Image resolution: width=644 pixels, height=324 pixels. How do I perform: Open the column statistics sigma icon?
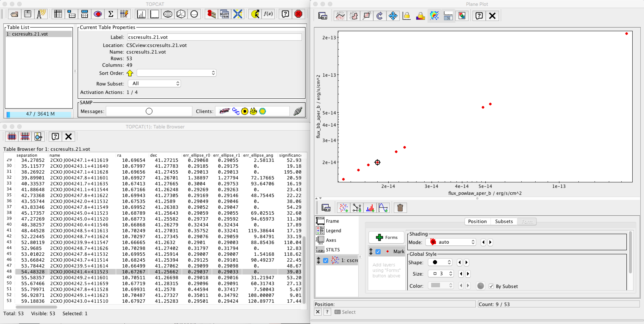111,14
